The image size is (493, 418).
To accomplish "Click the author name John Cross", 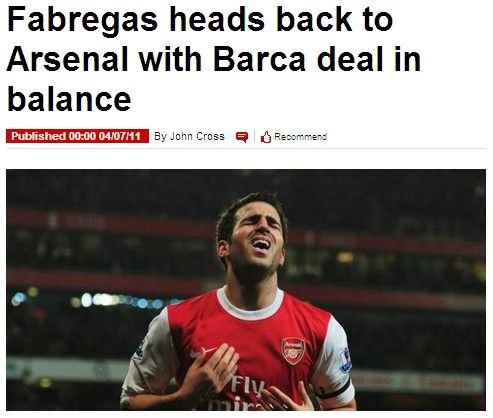I will [197, 136].
